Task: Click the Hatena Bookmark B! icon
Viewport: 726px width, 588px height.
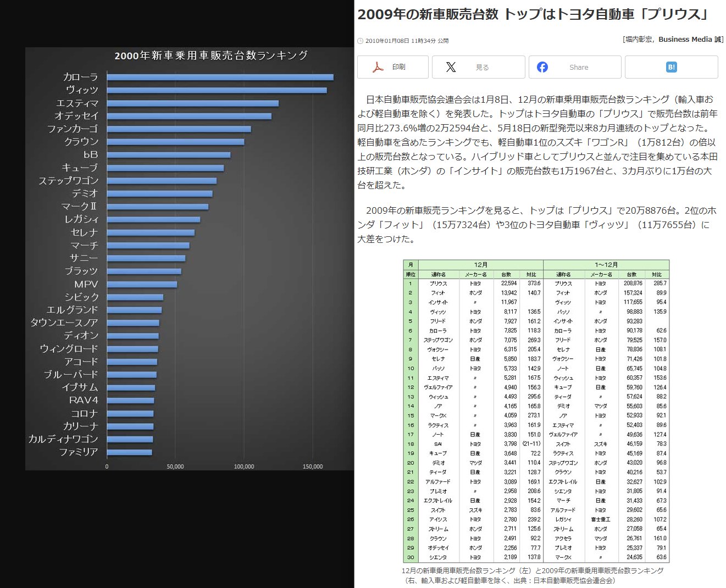Action: [x=671, y=67]
